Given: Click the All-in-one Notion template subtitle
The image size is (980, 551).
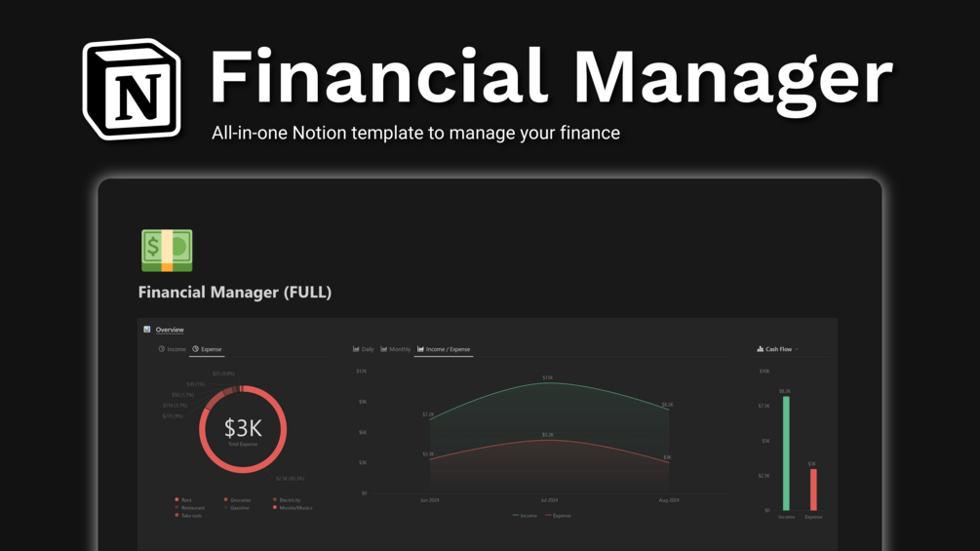Looking at the screenshot, I should 415,133.
